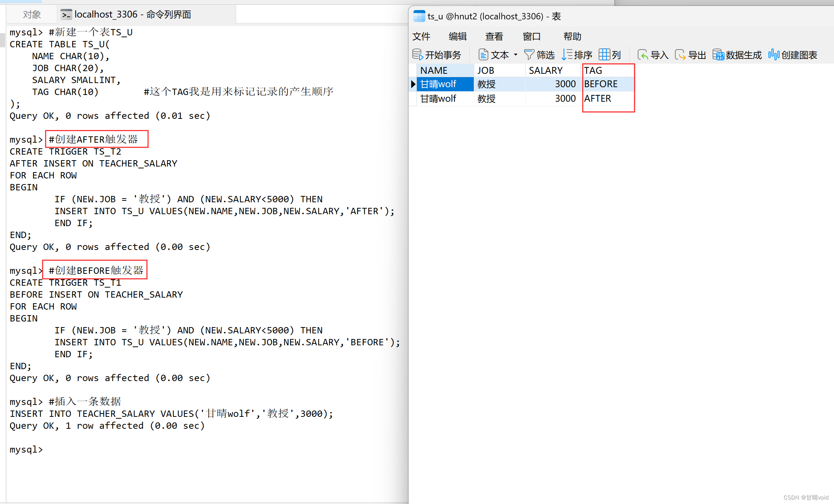The image size is (834, 504).
Task: Select the AFTER cell in TAG column
Action: 598,99
